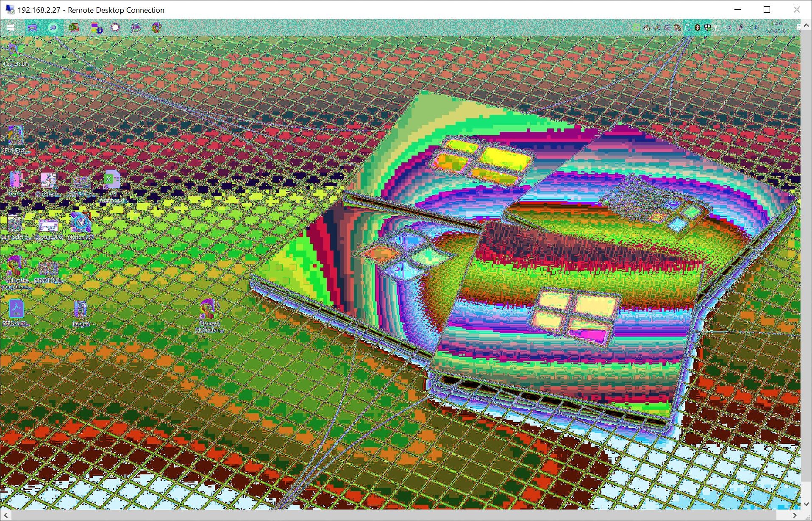Click the volume speaker tray icon
812x521 pixels.
728,28
